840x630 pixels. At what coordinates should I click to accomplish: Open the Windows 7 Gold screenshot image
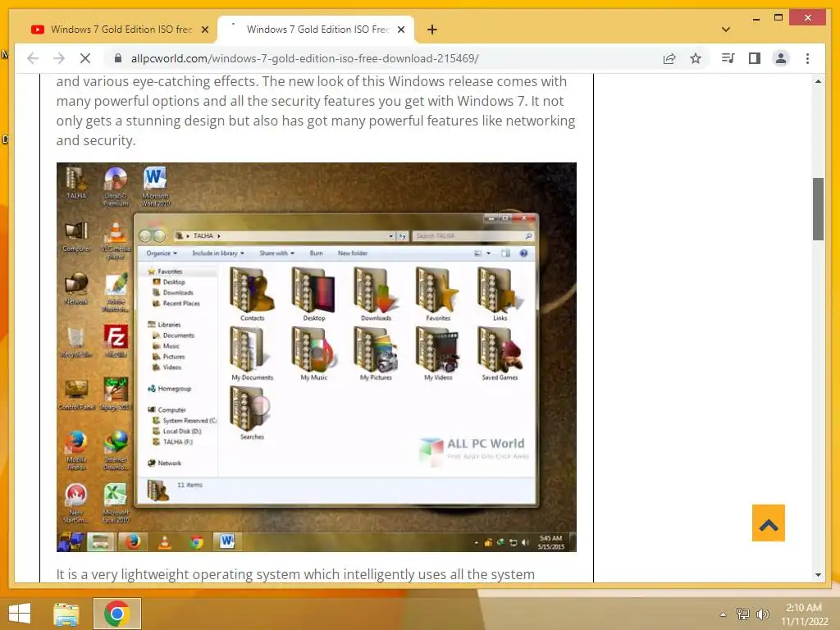pos(317,358)
